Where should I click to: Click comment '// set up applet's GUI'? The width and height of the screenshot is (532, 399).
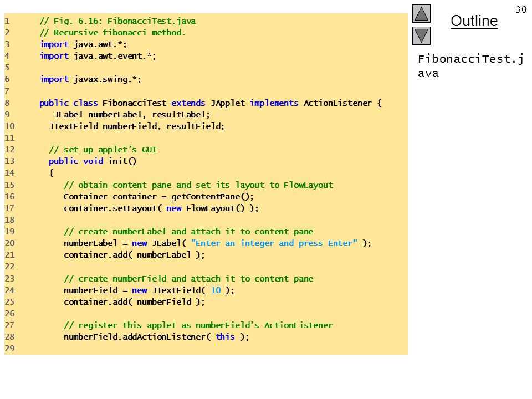tap(103, 150)
